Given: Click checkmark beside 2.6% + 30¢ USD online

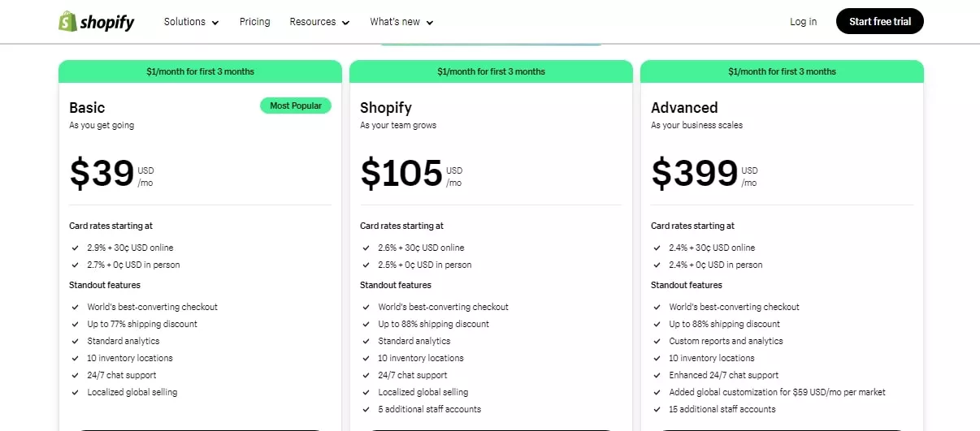Looking at the screenshot, I should tap(366, 248).
